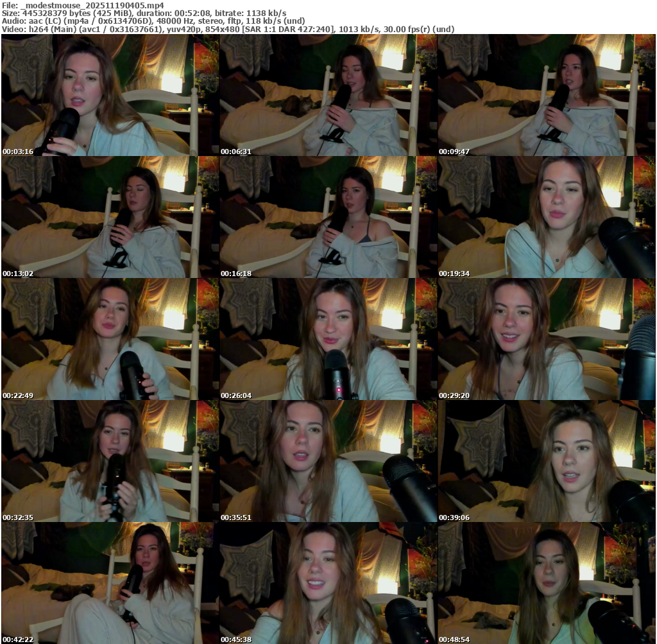Open the thumbnail stamped 00:42:22
The height and width of the screenshot is (644, 657).
click(x=110, y=583)
